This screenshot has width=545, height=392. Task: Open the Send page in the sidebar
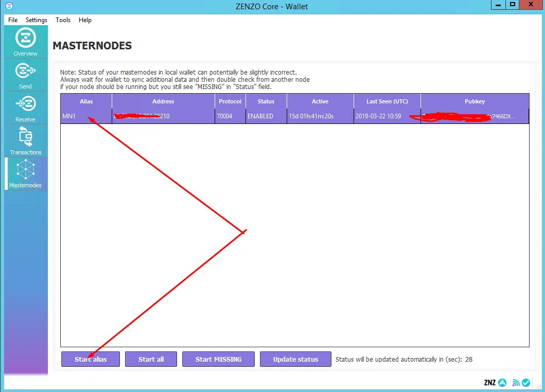[x=26, y=75]
